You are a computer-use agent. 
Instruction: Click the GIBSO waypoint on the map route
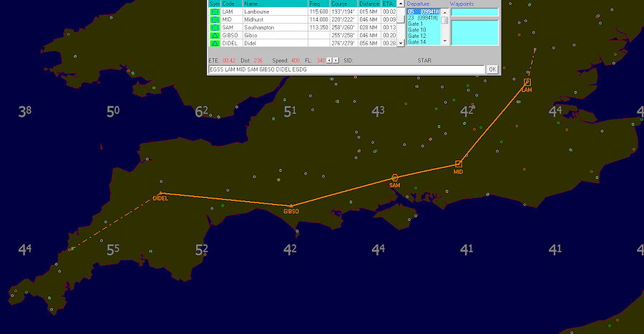pos(291,205)
